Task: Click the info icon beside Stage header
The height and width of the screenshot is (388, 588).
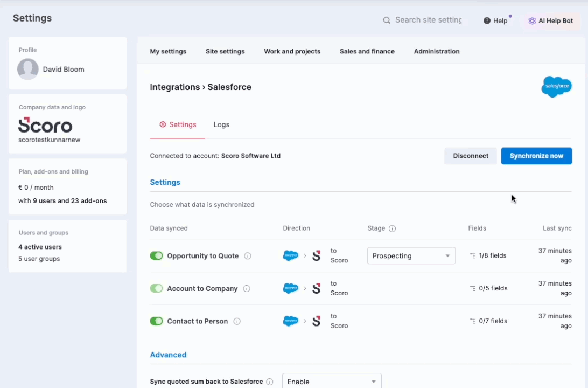Action: [392, 228]
